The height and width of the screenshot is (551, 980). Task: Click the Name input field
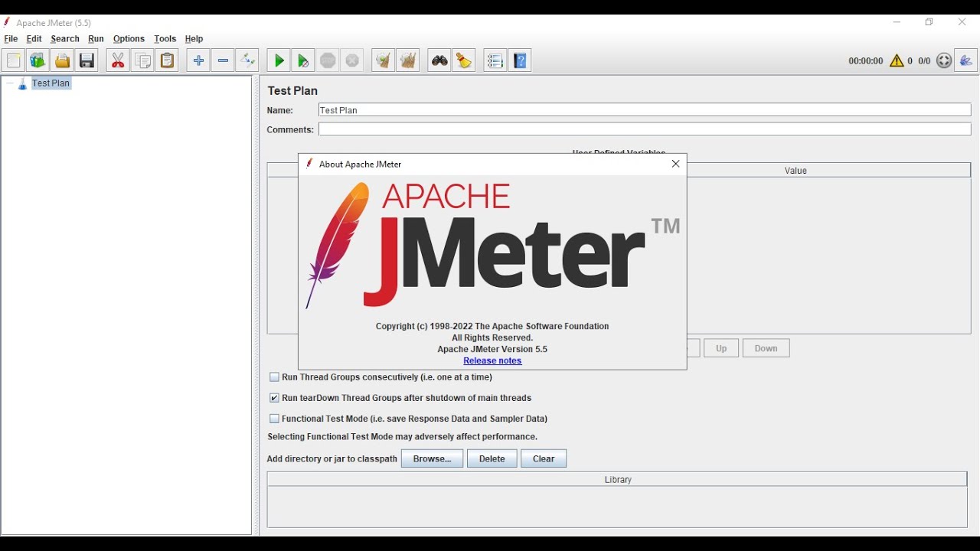click(x=645, y=110)
